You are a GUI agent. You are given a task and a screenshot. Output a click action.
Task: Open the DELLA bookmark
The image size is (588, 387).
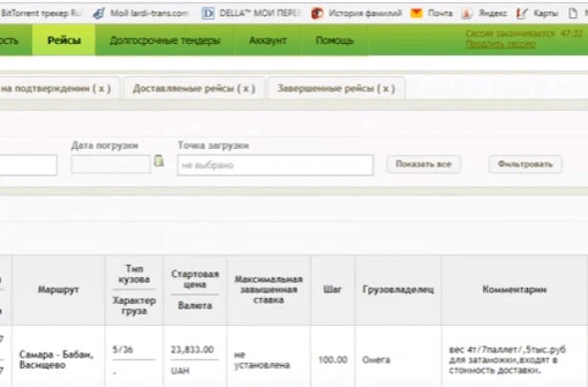point(244,14)
